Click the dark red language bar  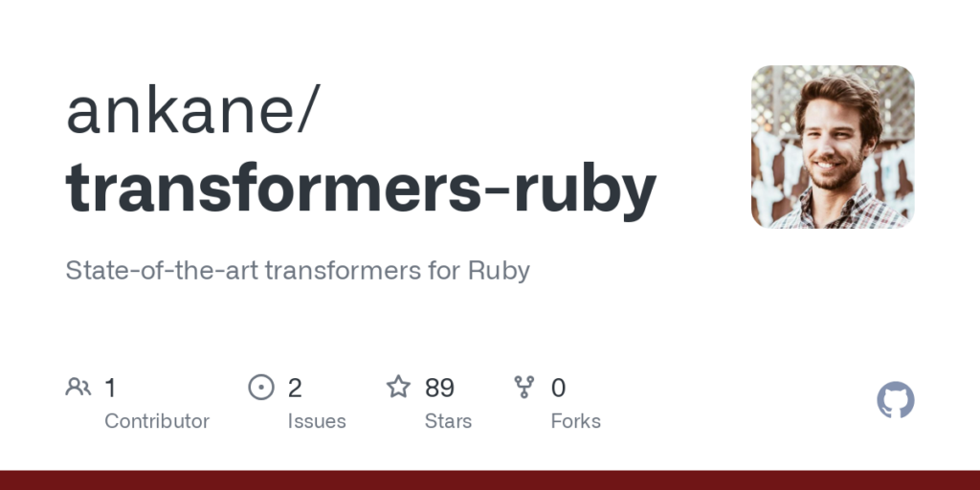tap(490, 479)
